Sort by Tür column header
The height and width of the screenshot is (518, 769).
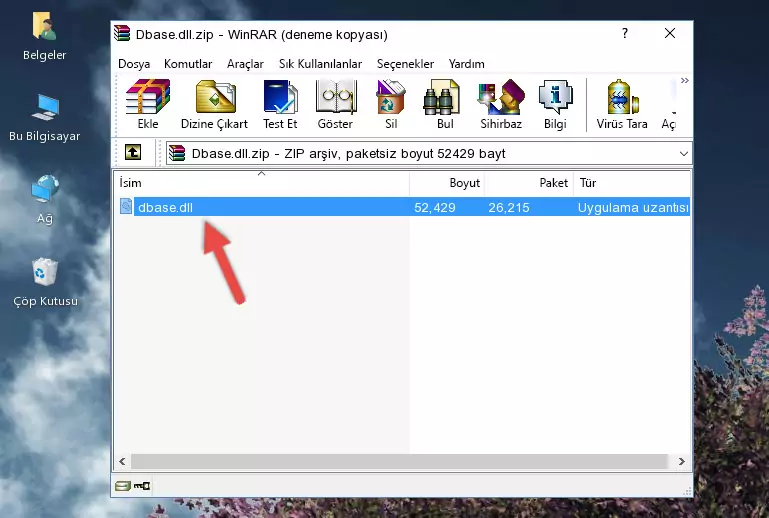click(632, 183)
